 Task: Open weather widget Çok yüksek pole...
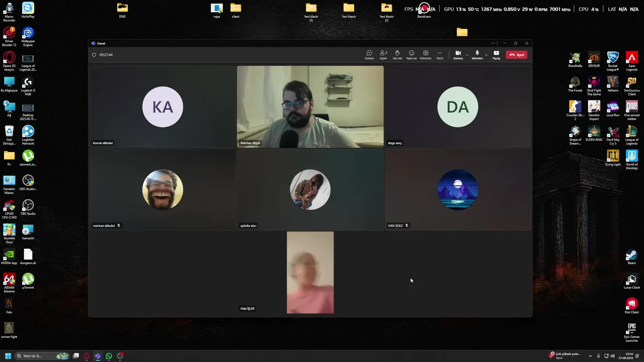coord(565,355)
